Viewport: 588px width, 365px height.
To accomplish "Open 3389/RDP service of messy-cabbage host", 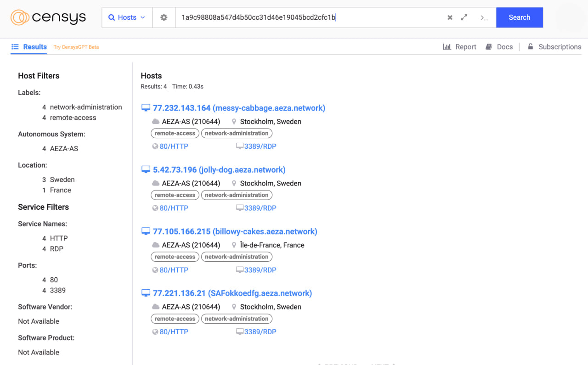I will point(260,146).
